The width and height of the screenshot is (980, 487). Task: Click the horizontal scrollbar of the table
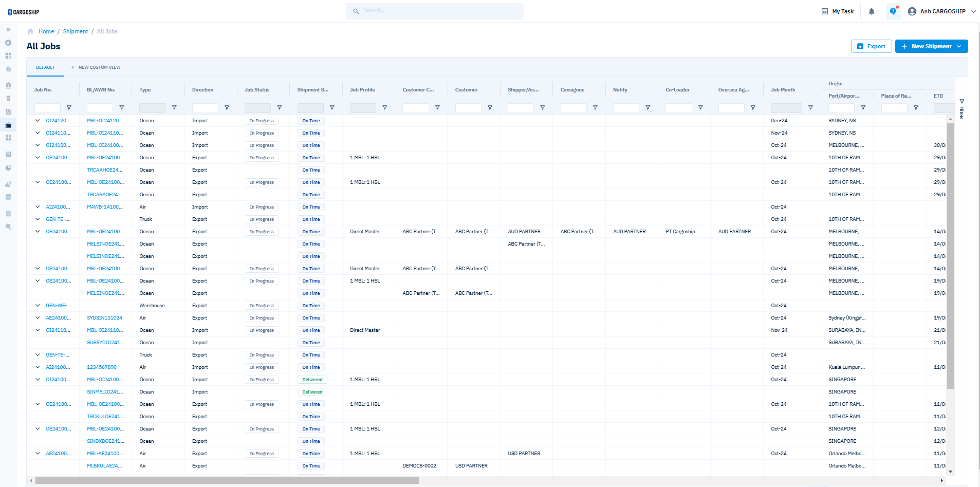227,481
